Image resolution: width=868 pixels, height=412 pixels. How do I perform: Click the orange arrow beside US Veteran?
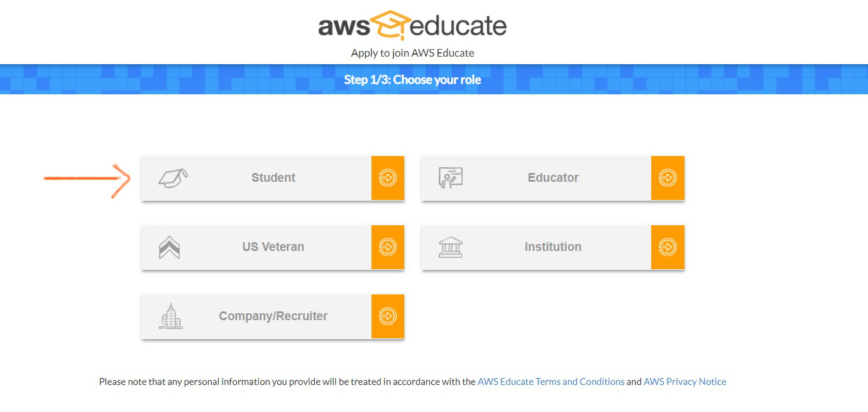(388, 247)
